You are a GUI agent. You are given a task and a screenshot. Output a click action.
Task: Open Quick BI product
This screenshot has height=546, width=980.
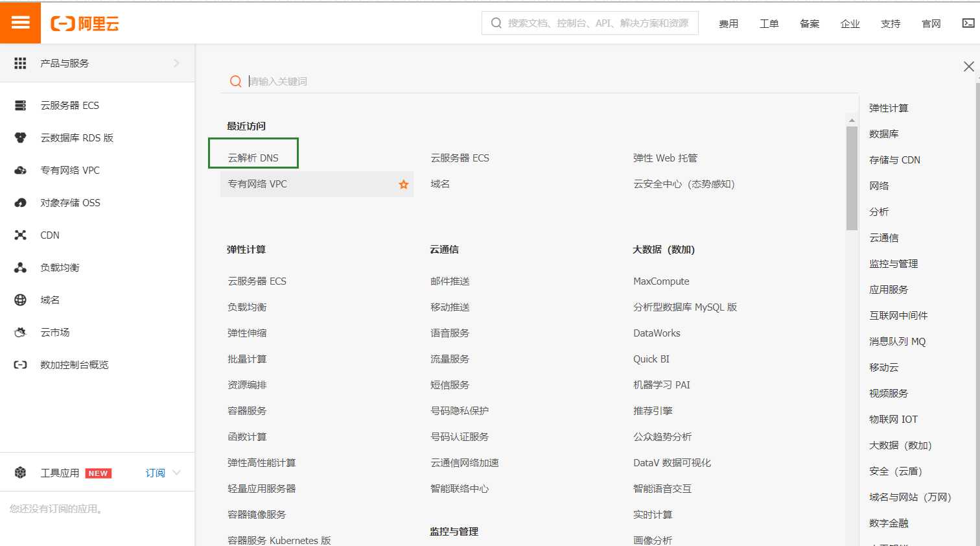(651, 359)
